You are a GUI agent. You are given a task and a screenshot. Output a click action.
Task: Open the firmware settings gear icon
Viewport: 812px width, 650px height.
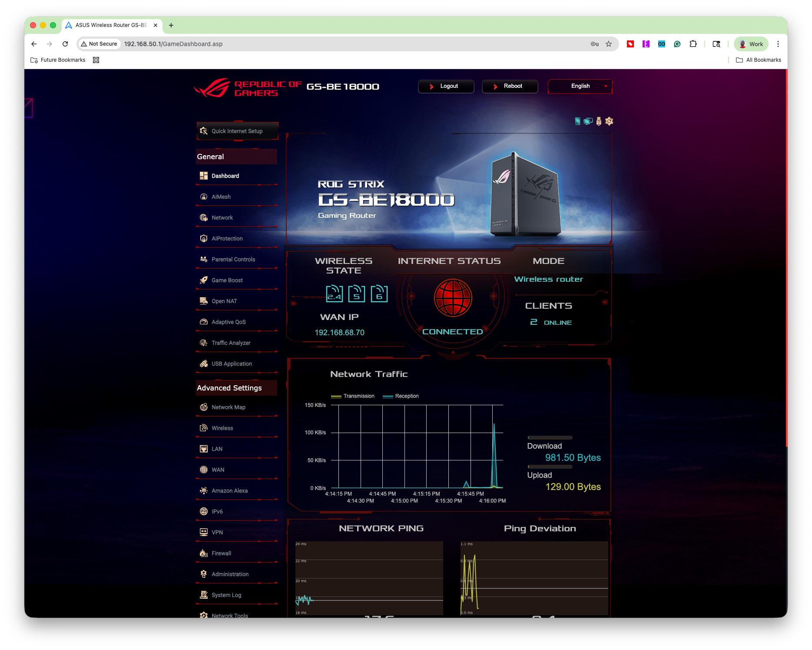click(610, 121)
